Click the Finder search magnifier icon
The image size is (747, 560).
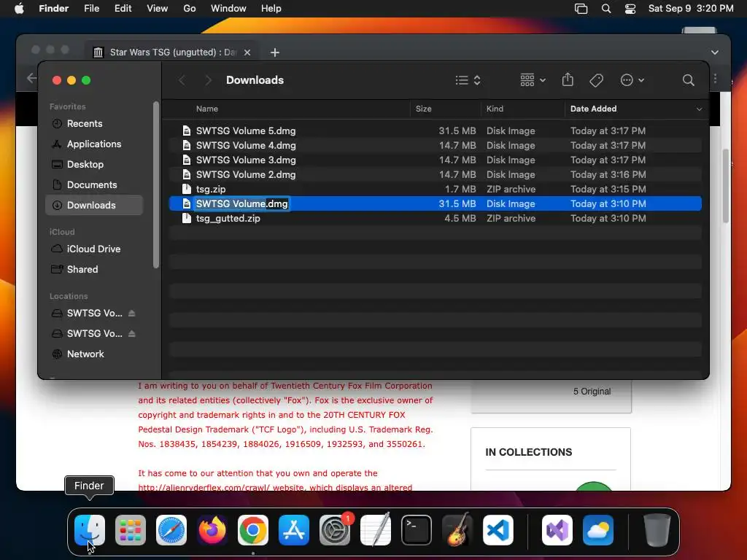pos(688,80)
